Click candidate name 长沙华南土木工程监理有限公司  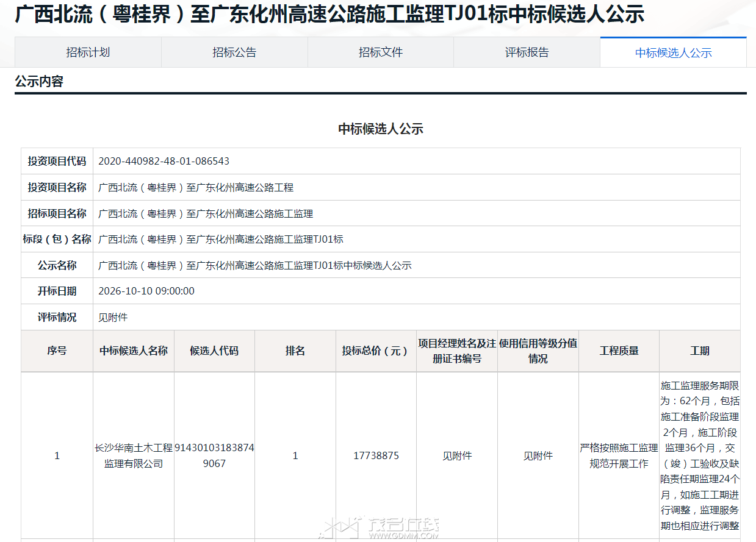point(134,455)
